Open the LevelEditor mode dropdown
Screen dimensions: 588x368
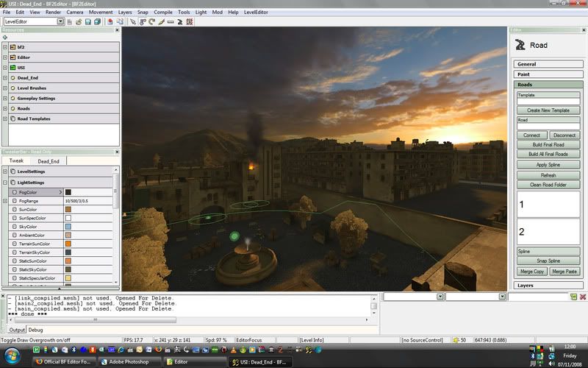(60, 21)
